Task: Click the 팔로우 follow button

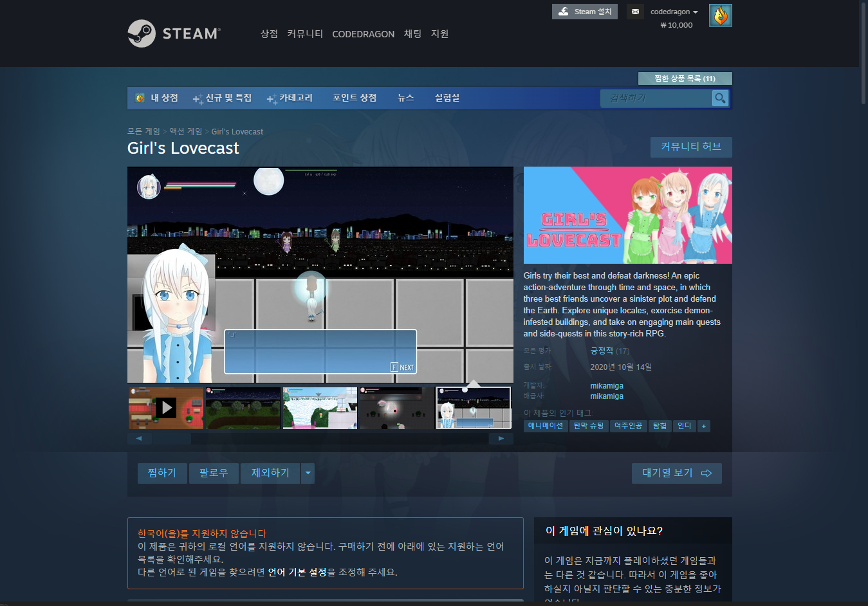Action: 214,473
